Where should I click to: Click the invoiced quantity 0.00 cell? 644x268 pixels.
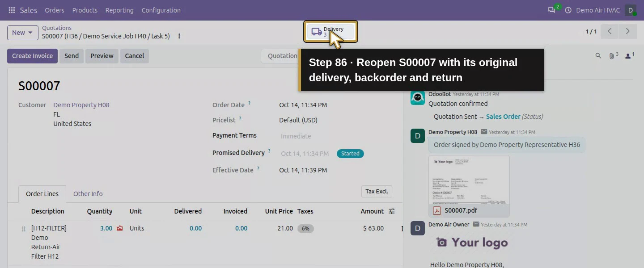[241, 228]
